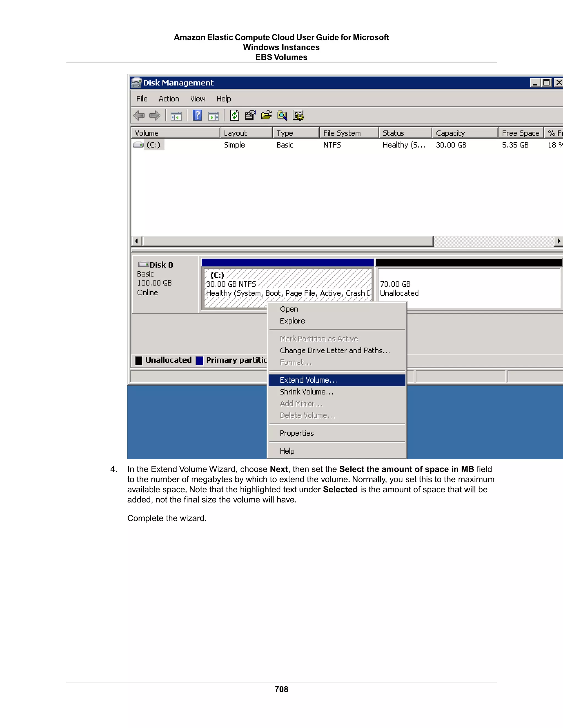
Task: Click the horizontal scrollbar right arrow
Action: point(559,241)
